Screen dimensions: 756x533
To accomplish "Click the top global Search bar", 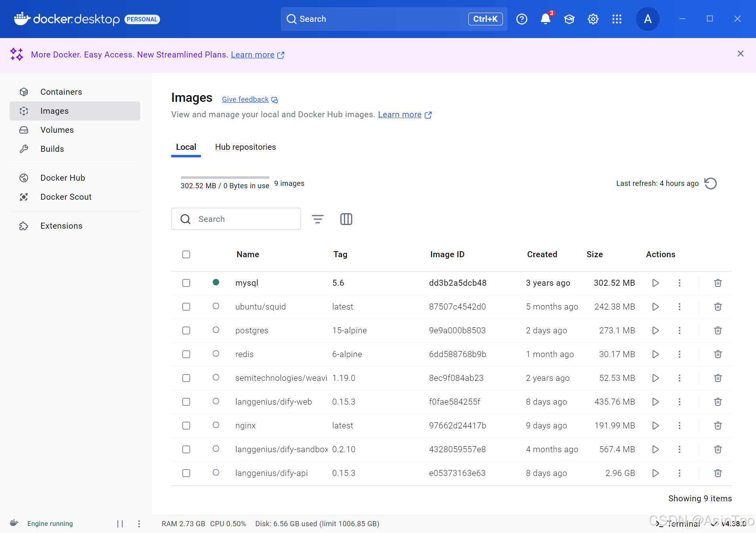I will [394, 19].
